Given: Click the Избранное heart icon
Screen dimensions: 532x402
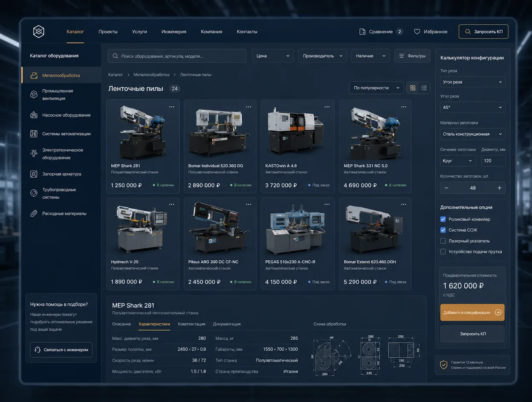Looking at the screenshot, I should 417,32.
